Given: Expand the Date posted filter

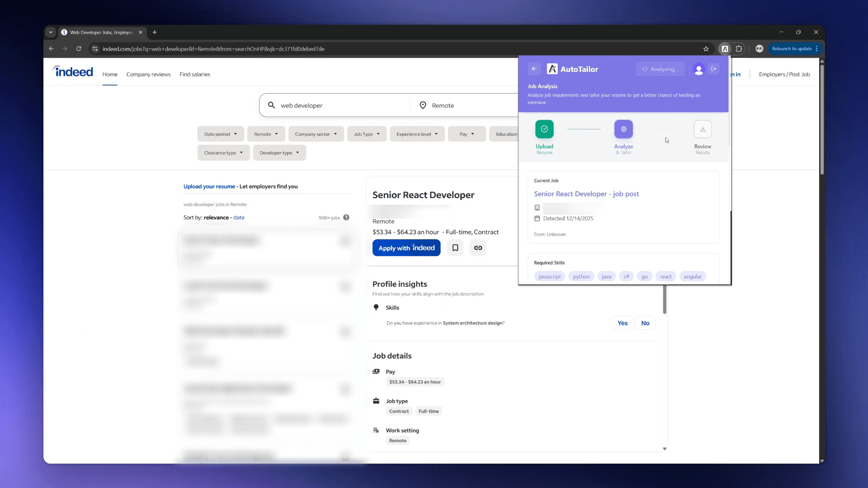Looking at the screenshot, I should [220, 134].
